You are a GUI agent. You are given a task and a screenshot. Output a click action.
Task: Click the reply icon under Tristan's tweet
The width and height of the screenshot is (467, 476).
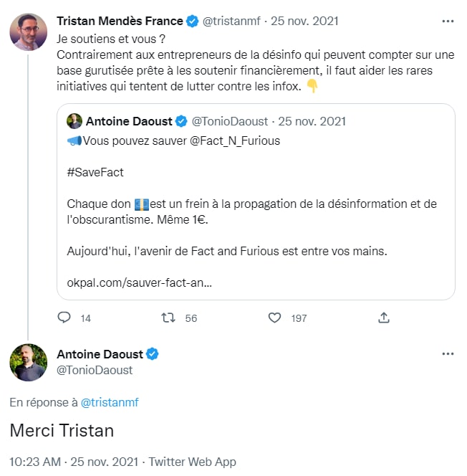pos(64,318)
